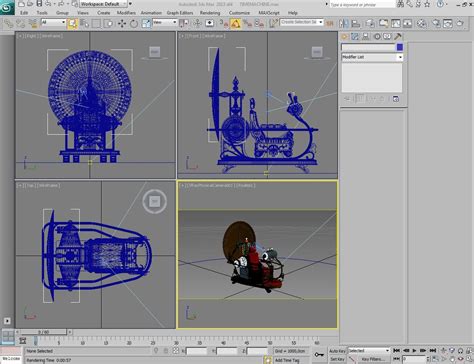Go to the end frame
This screenshot has width=474, height=364.
[x=433, y=350]
